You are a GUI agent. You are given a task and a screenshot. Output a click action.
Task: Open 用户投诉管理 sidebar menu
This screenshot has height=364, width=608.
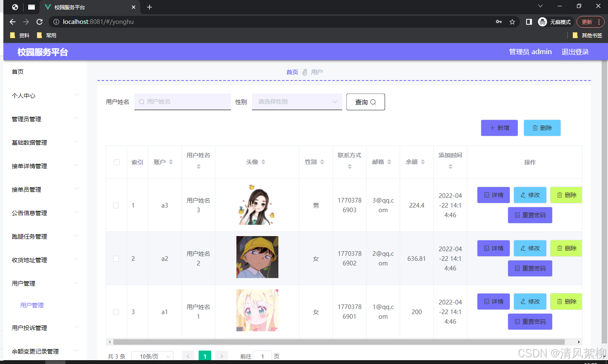(45, 328)
